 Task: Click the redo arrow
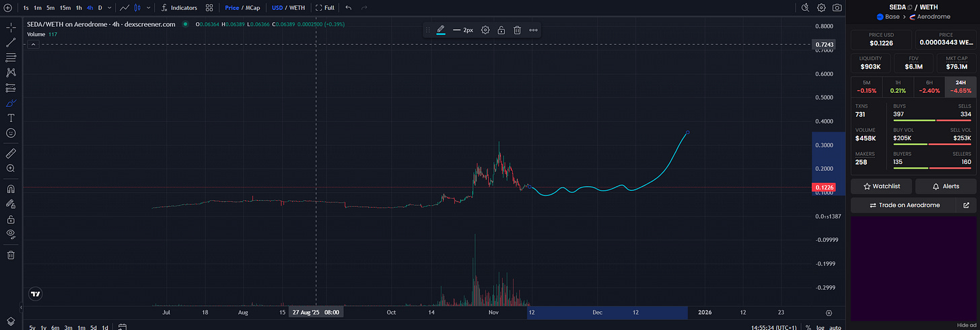click(x=364, y=7)
